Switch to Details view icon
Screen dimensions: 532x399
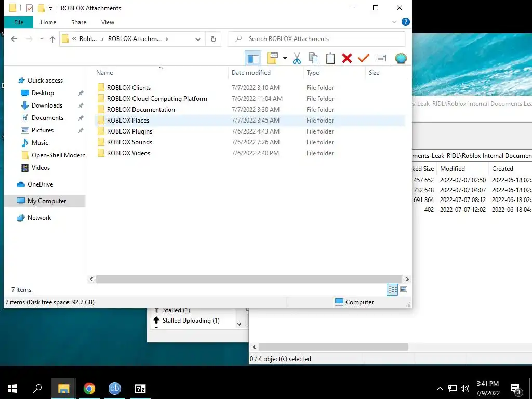[393, 289]
